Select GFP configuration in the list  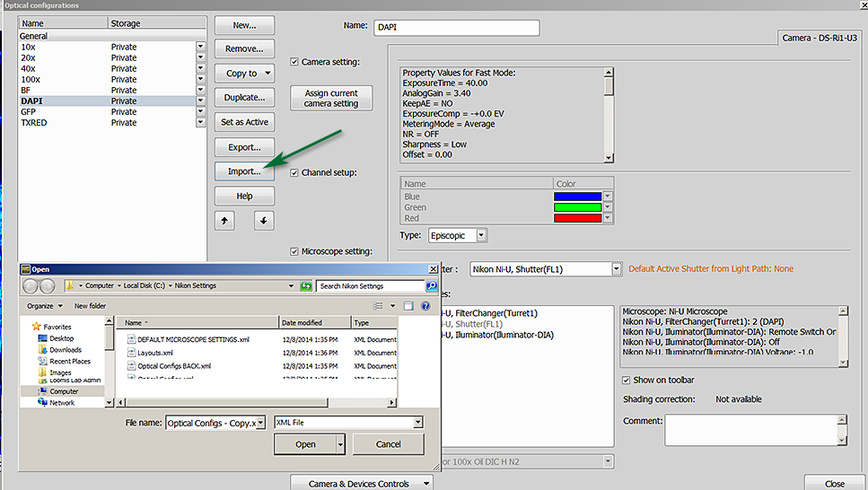(x=29, y=112)
